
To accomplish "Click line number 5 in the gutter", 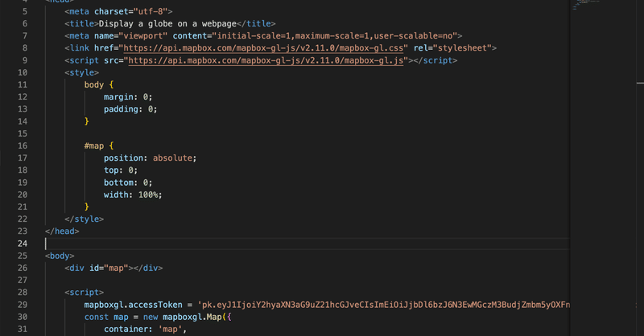I will tap(25, 11).
